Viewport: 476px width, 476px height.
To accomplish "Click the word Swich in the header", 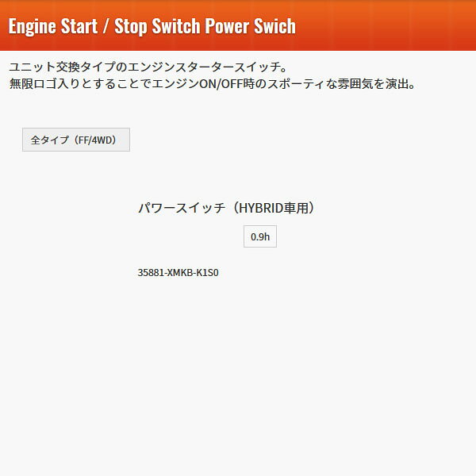I will click(274, 26).
